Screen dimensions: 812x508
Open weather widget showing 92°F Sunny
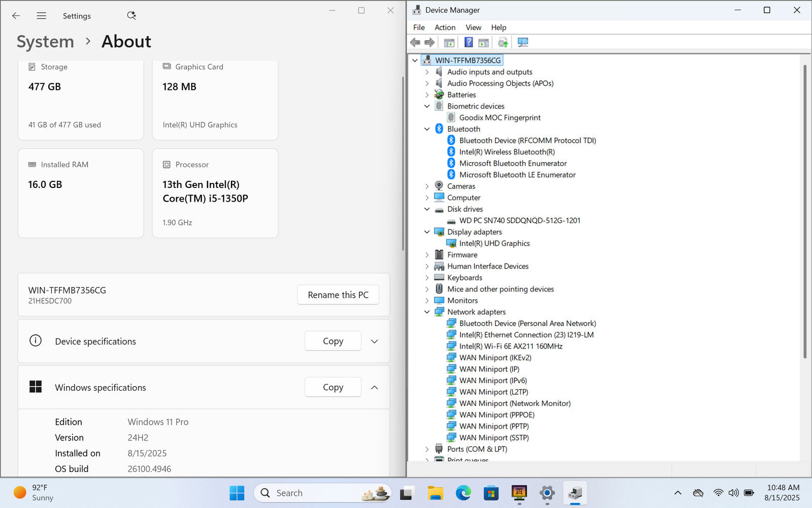(33, 493)
